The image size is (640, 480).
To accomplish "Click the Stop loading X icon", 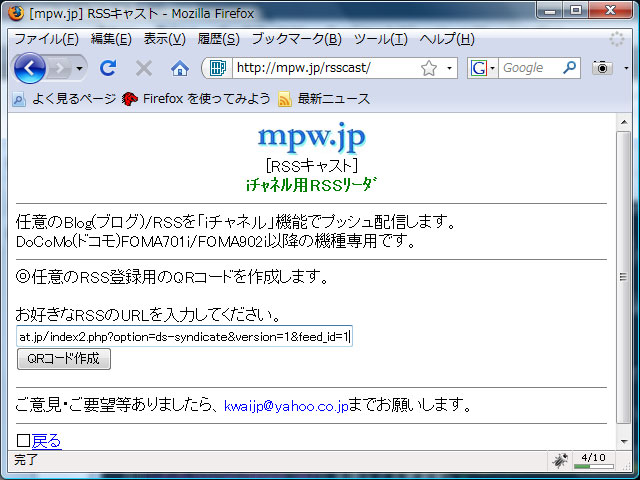I will (x=144, y=68).
